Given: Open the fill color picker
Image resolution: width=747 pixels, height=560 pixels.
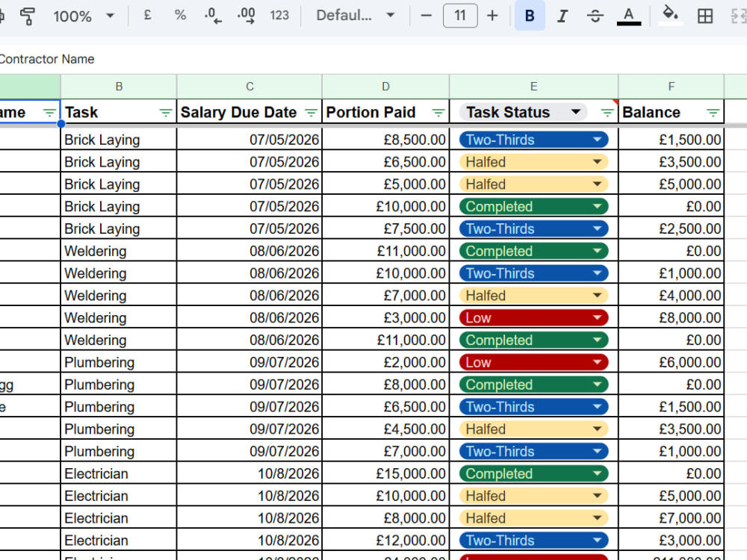Looking at the screenshot, I should (670, 15).
